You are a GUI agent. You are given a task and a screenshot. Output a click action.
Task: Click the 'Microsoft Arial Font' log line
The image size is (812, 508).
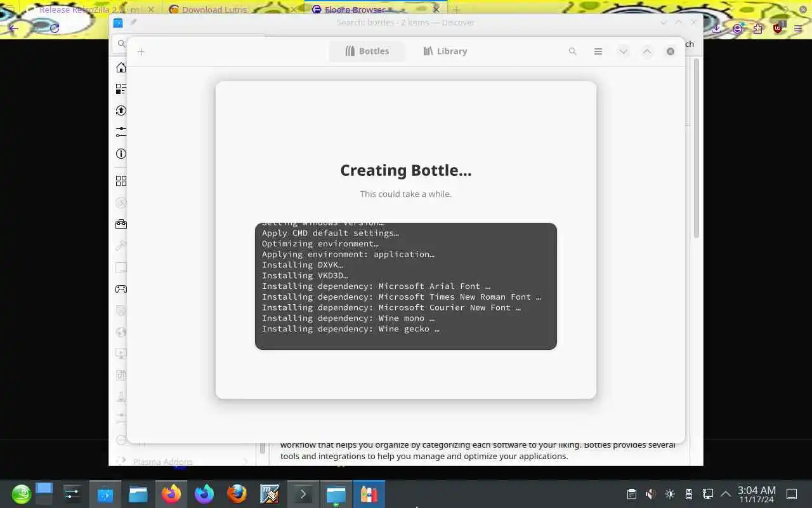(x=376, y=286)
